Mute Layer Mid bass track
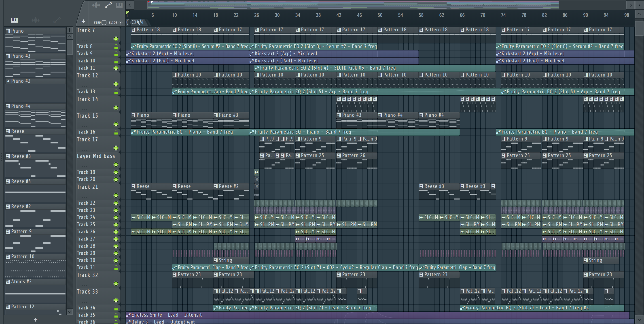Viewport: 644px width, 324px height. (116, 165)
